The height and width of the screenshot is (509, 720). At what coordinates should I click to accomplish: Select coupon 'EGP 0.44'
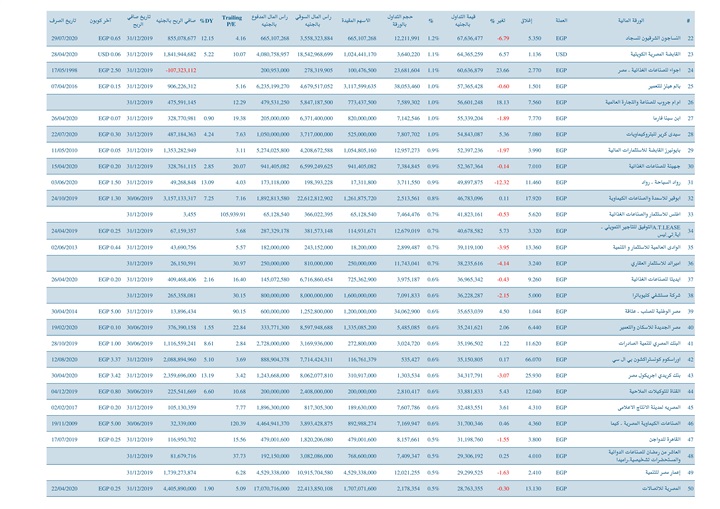[x=109, y=248]
